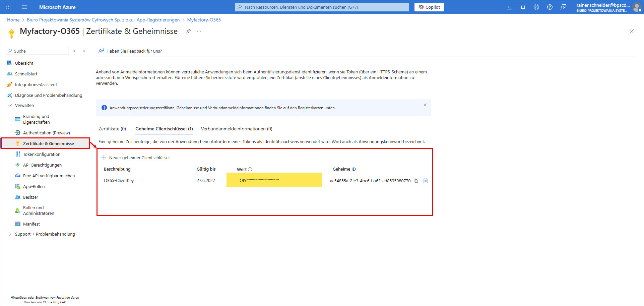This screenshot has width=644, height=306.
Task: Select the Geheime Clientschlüssel (1) tab
Action: point(164,129)
